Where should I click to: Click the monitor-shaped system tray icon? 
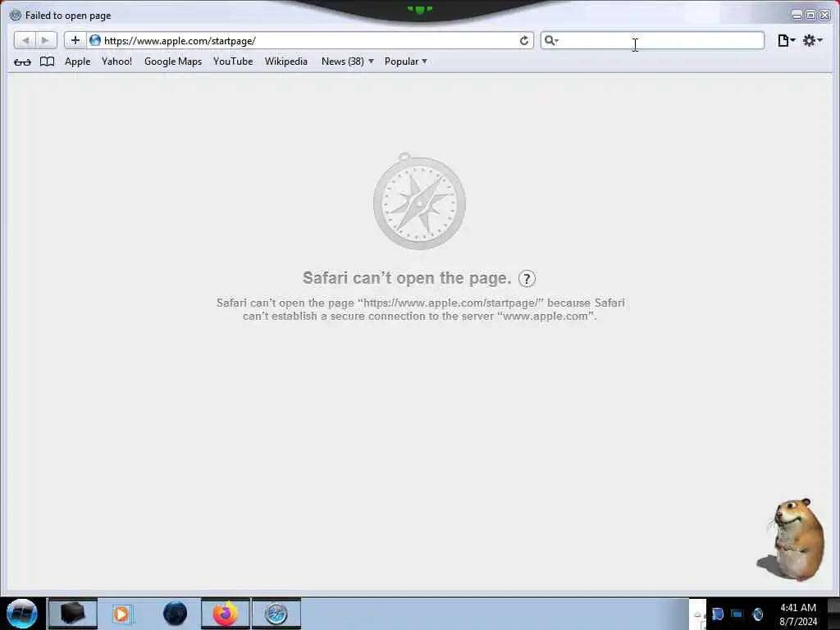737,614
